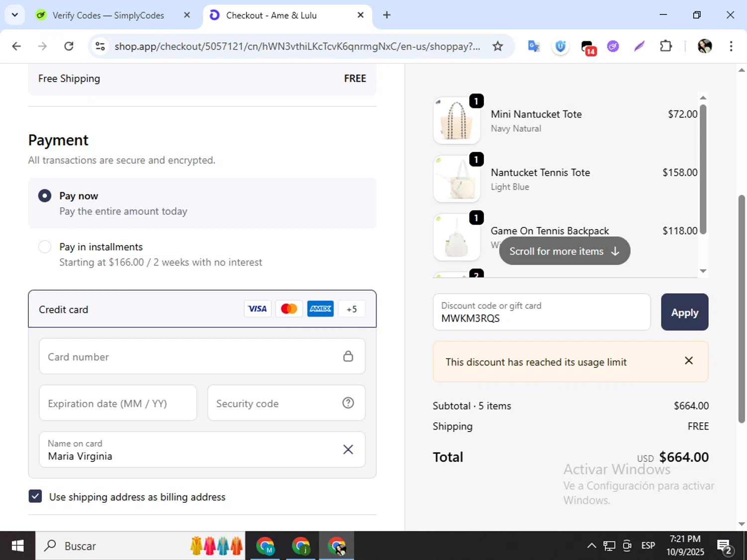
Task: Click the purple circular extension icon
Action: point(613,46)
